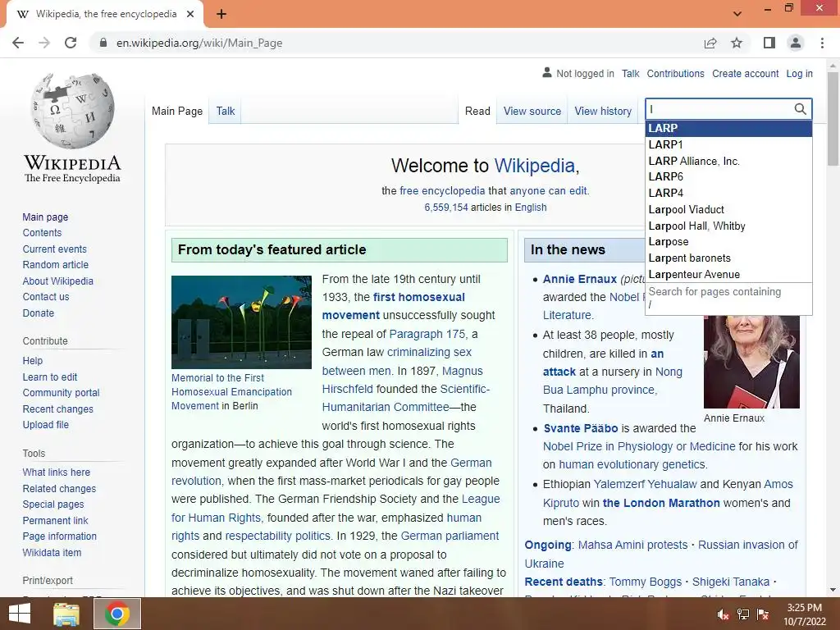Click the Wikipedia globe logo
Image resolution: width=840 pixels, height=630 pixels.
point(72,111)
